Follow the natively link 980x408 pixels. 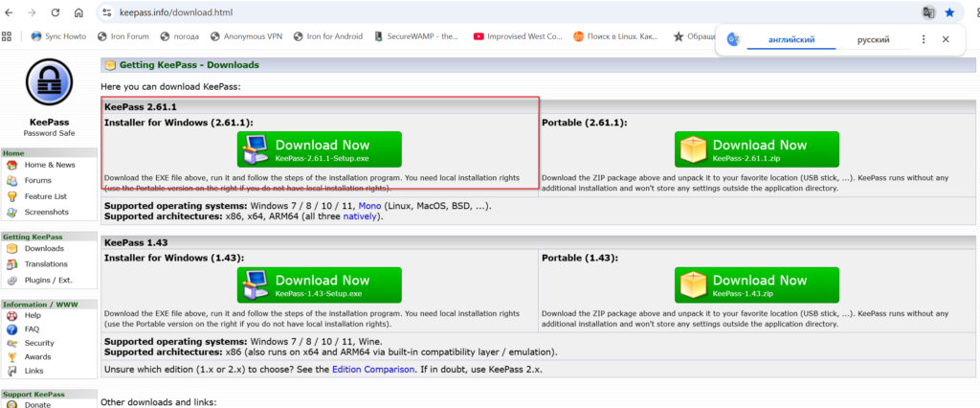[360, 216]
